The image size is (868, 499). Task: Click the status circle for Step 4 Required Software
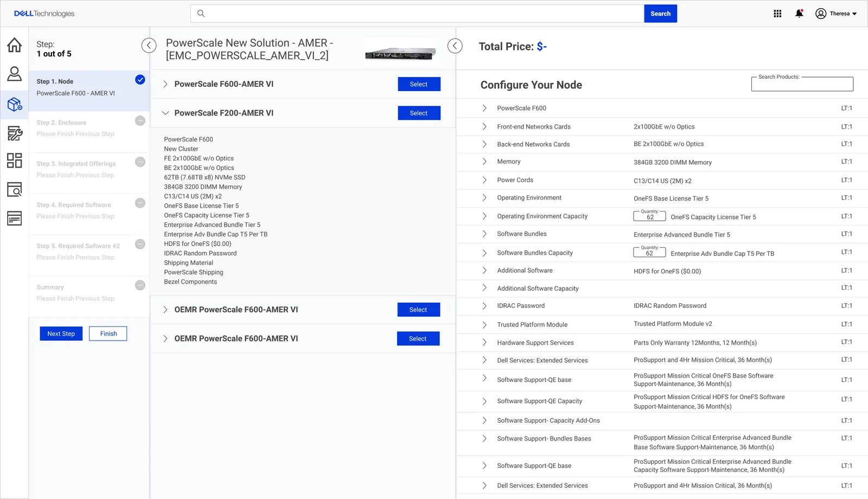point(140,203)
